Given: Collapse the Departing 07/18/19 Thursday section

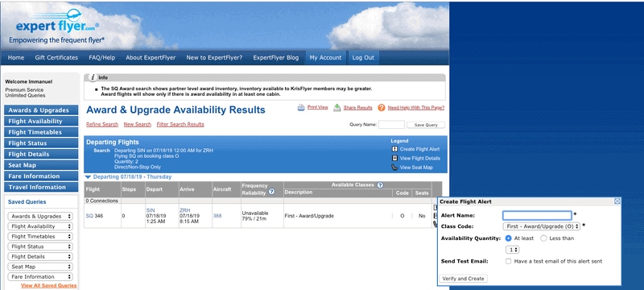Looking at the screenshot, I should (x=88, y=177).
